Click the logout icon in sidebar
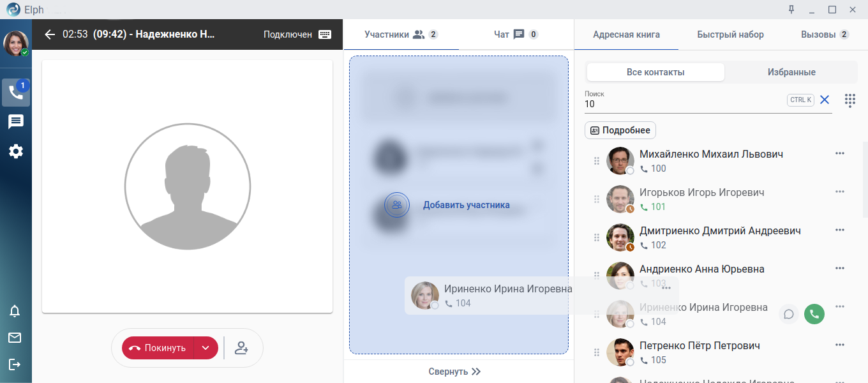 tap(15, 364)
